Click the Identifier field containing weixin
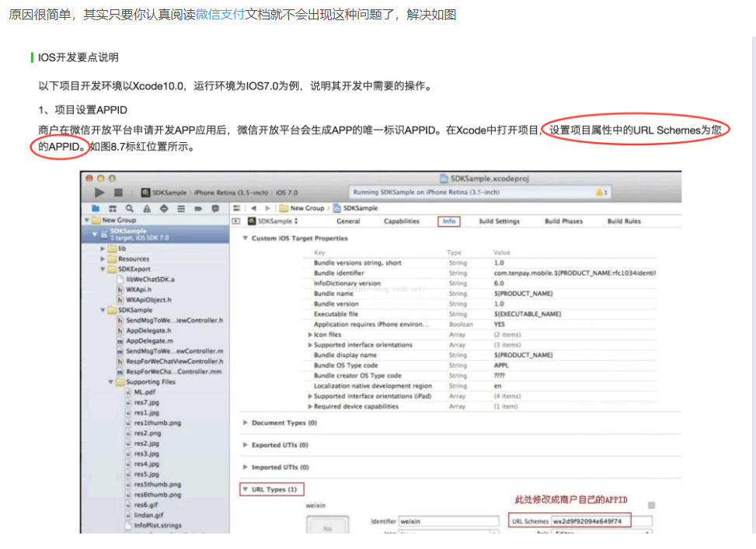The height and width of the screenshot is (549, 756). [448, 521]
